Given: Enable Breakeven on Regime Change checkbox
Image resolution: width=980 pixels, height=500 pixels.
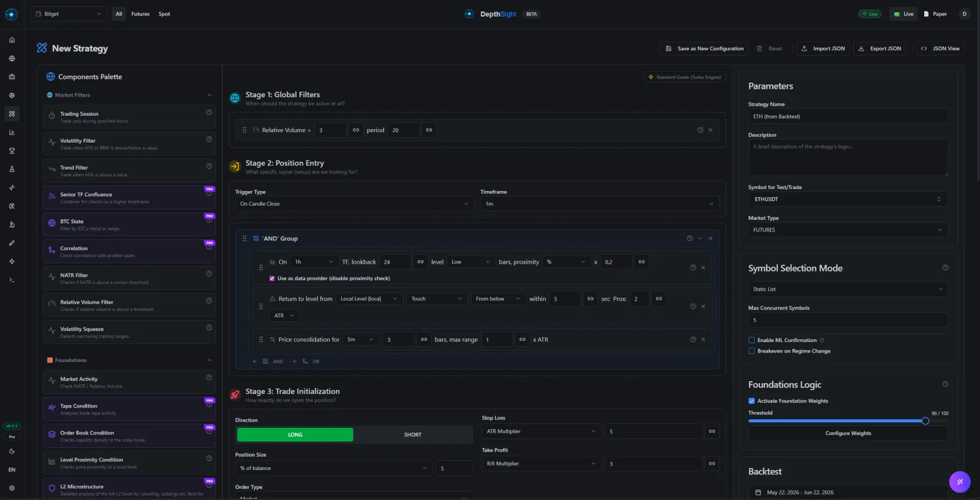Looking at the screenshot, I should [x=752, y=351].
